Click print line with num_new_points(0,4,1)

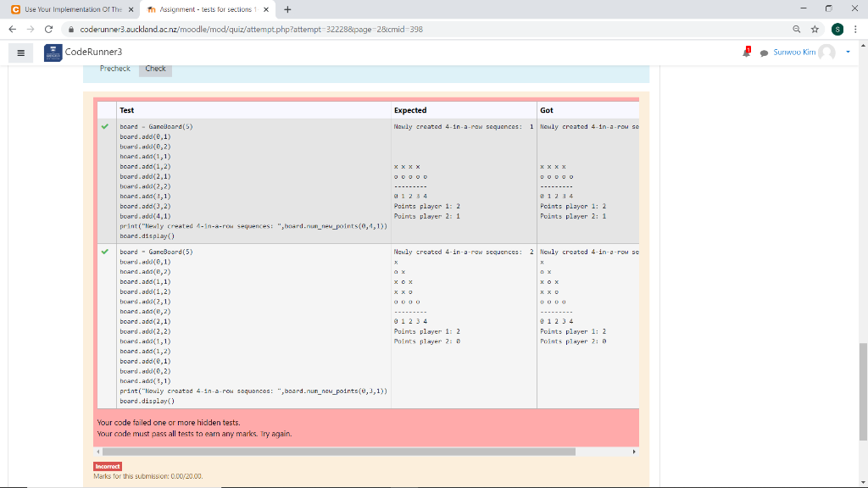[253, 226]
